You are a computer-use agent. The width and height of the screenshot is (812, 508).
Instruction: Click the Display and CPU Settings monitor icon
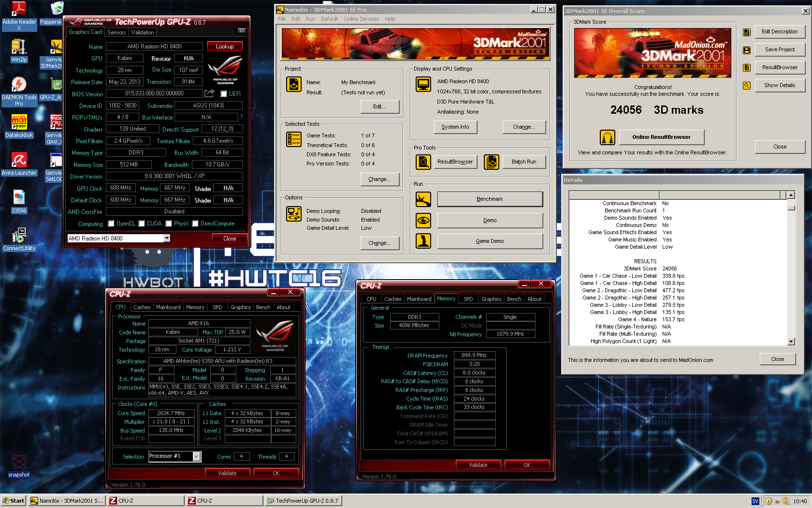pos(423,84)
